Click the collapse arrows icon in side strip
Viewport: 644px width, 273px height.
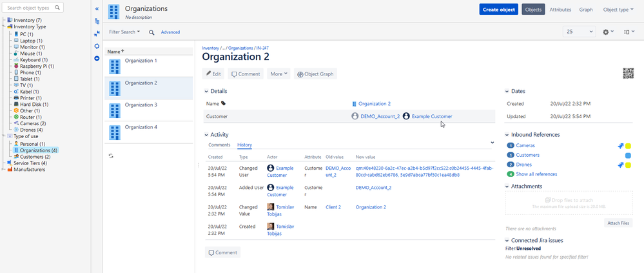click(x=97, y=34)
